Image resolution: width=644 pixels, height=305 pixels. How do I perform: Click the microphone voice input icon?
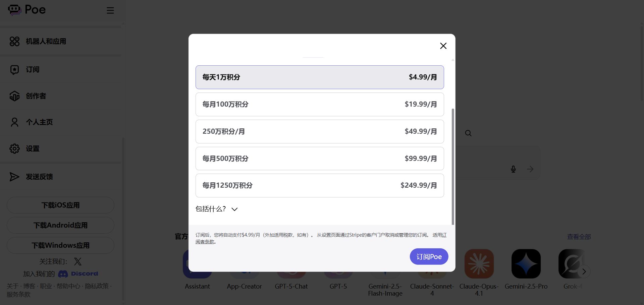[x=513, y=169]
